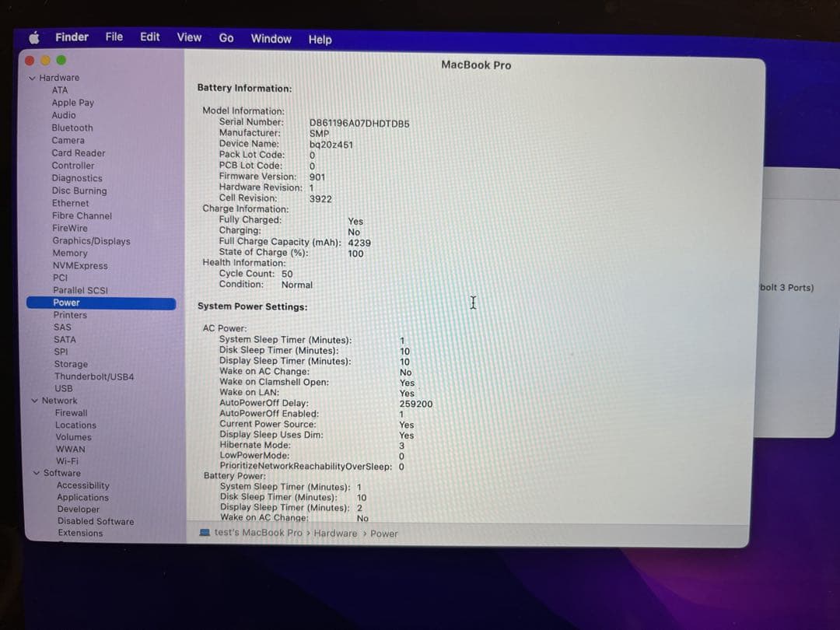Select Bluetooth in the Hardware sidebar

pos(72,128)
